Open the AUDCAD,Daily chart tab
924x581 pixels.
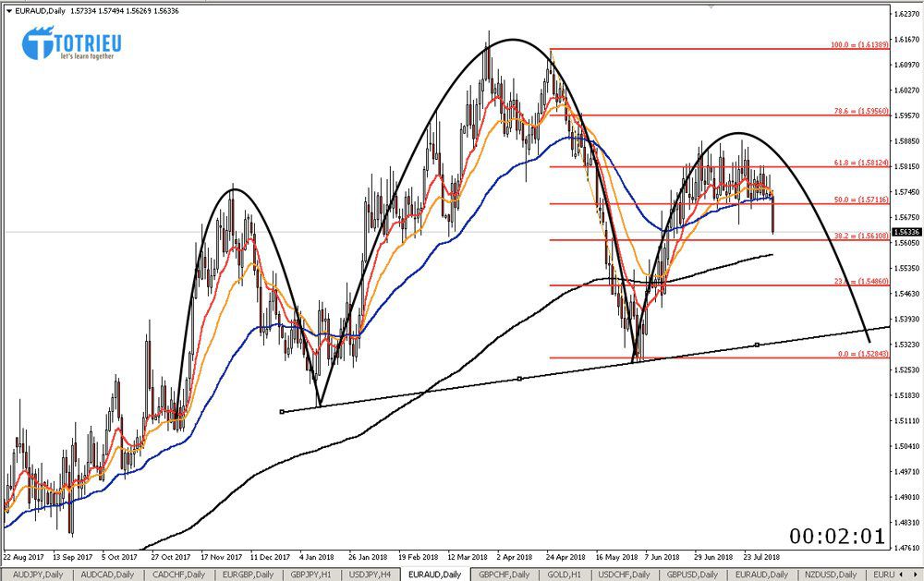point(99,575)
